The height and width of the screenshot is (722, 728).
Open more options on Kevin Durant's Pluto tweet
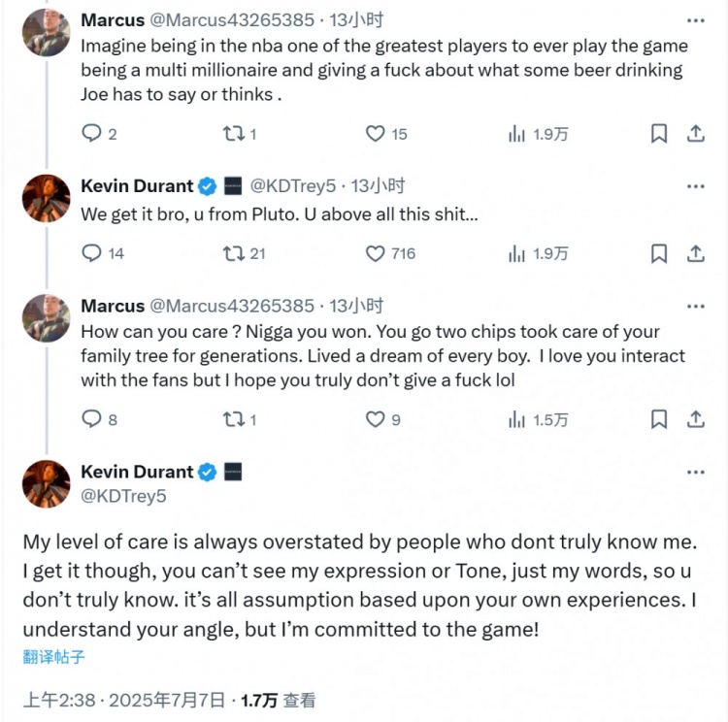695,186
